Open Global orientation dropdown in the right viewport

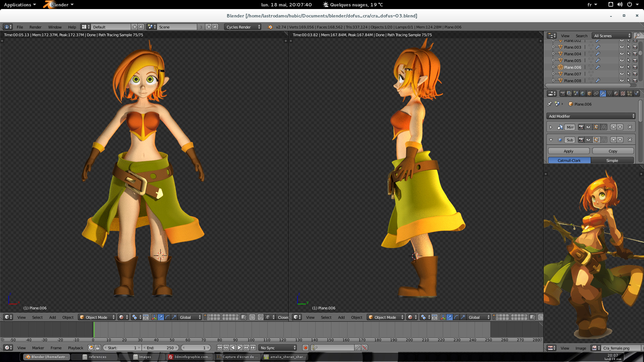point(479,317)
